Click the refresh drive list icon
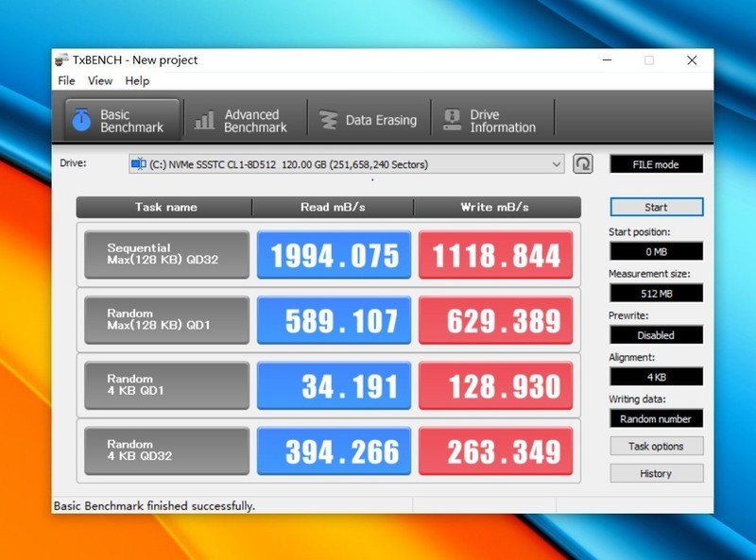The image size is (756, 560). [583, 164]
